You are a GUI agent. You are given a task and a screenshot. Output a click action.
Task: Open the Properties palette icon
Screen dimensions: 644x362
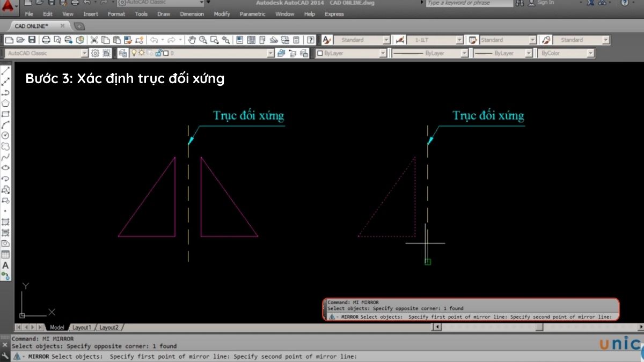(x=239, y=40)
